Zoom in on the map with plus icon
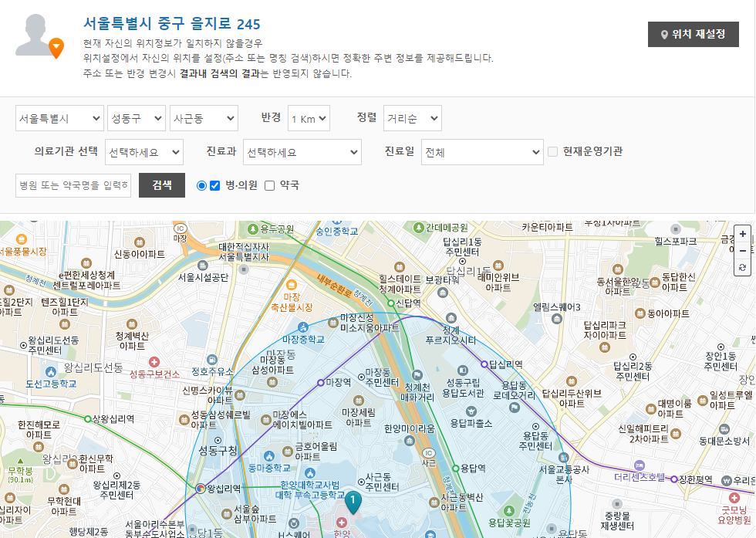The width and height of the screenshot is (756, 538). [x=742, y=234]
